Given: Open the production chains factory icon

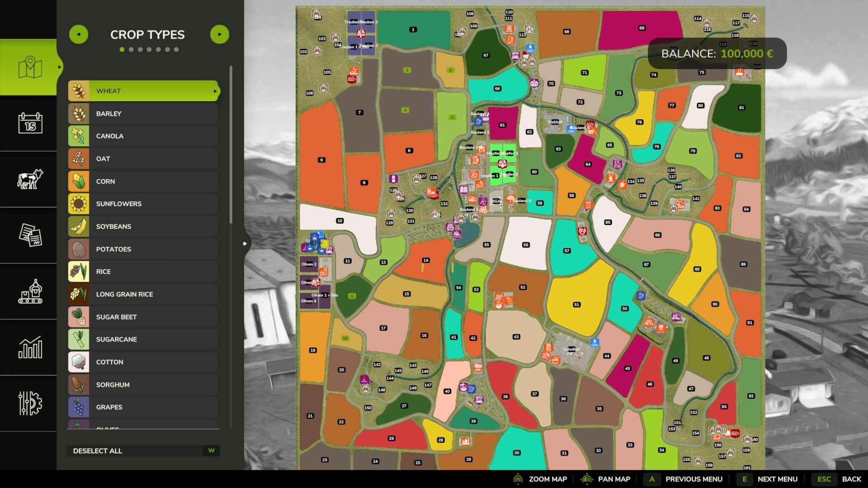Looking at the screenshot, I should (30, 291).
